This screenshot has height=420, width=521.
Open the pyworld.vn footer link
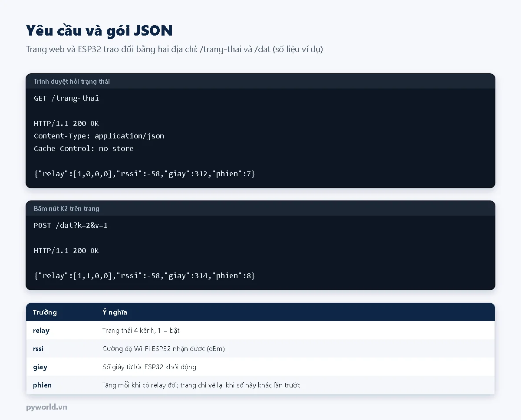46,407
